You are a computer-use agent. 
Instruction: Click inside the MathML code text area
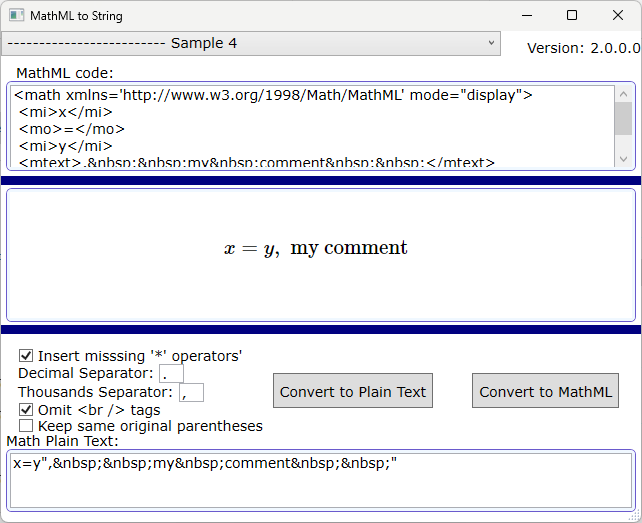click(x=300, y=127)
